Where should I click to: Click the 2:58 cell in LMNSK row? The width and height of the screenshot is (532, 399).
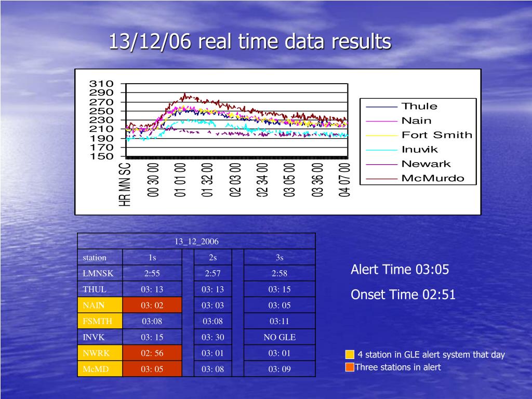[280, 273]
